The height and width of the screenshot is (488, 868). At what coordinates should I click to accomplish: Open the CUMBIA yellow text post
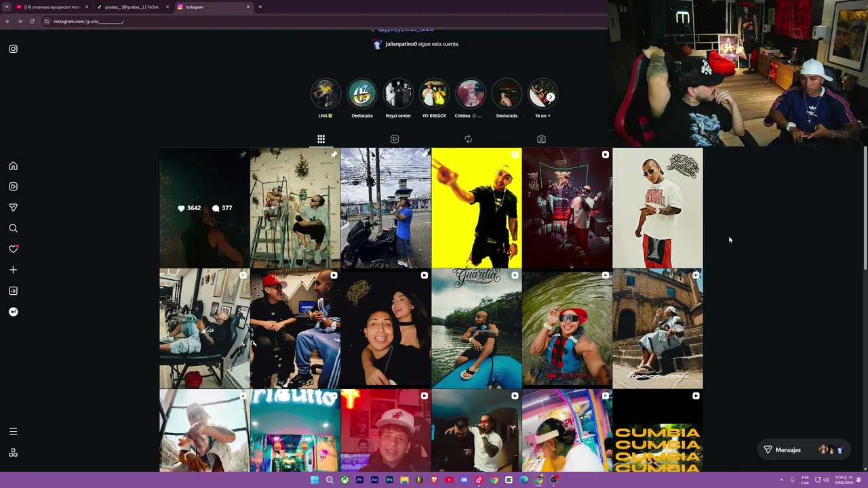[x=658, y=430]
